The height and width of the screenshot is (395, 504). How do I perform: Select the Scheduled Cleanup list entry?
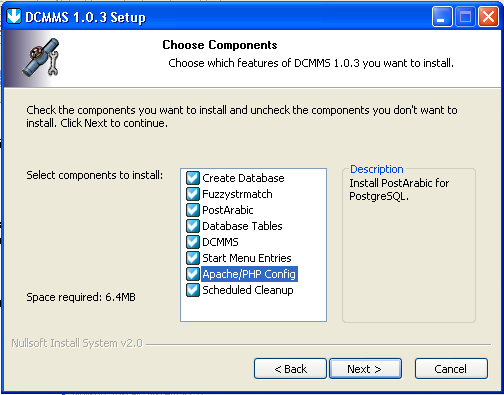click(248, 290)
